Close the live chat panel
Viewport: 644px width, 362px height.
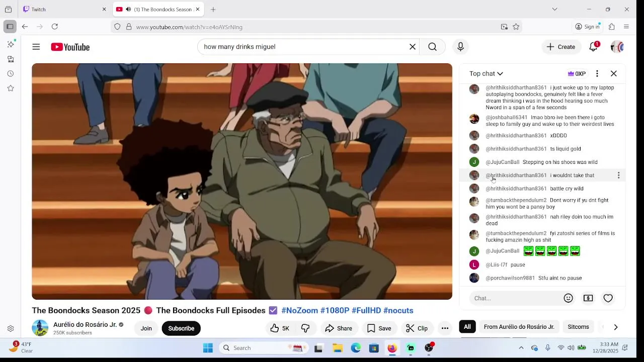click(x=614, y=73)
